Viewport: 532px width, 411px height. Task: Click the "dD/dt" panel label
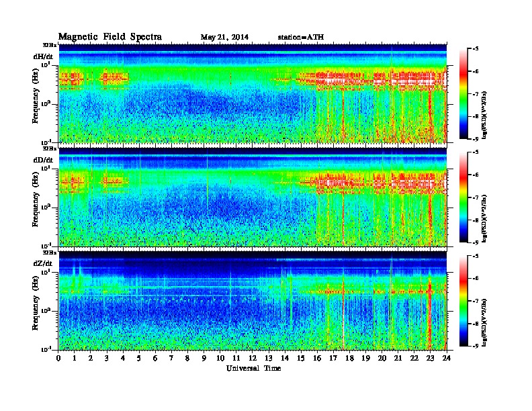tap(43, 160)
